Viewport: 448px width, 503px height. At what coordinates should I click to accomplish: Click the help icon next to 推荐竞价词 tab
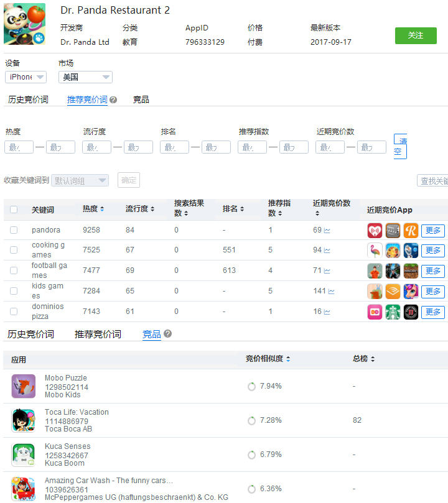[113, 99]
